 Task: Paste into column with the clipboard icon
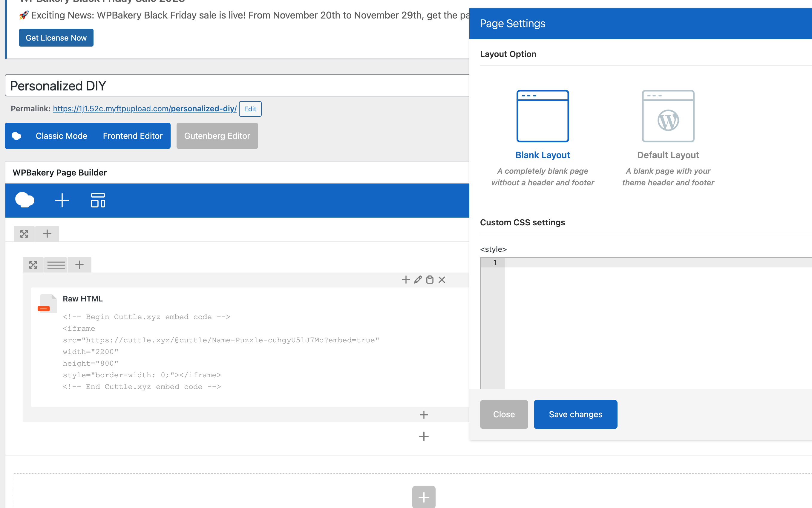[430, 280]
